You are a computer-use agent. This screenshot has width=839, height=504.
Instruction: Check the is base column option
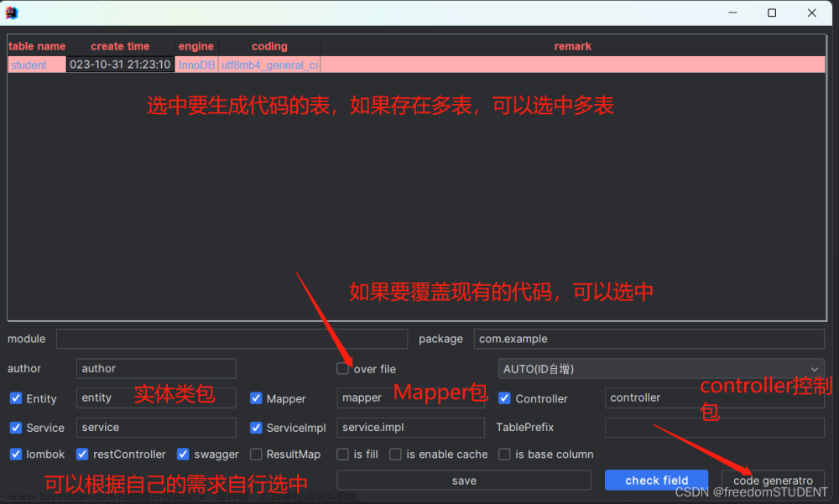point(504,455)
